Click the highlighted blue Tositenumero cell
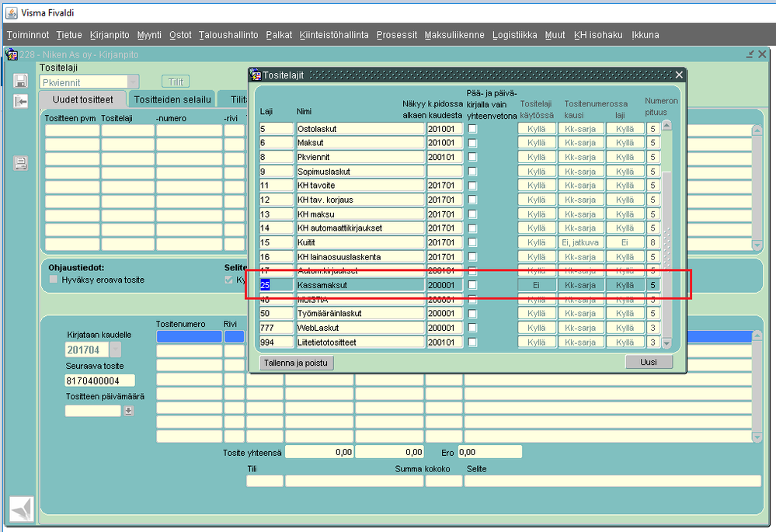This screenshot has height=532, width=776. tap(189, 336)
